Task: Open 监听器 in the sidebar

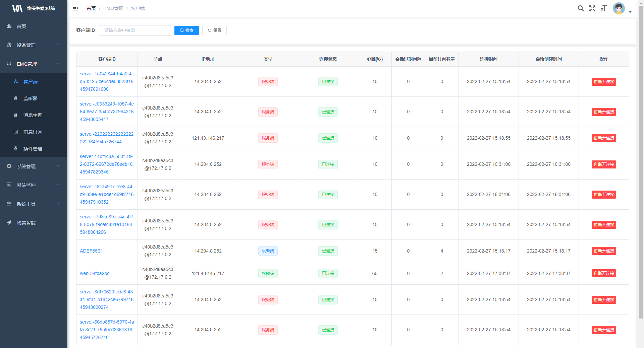Action: click(31, 98)
